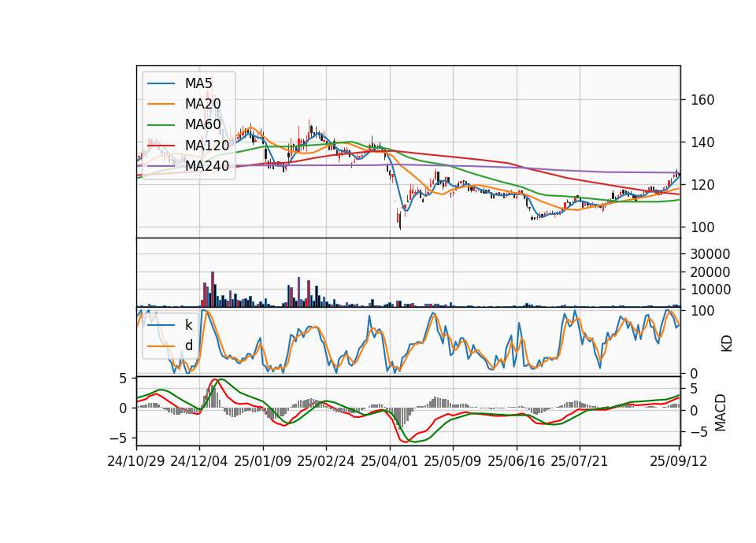Click the blue MA5 legend line sample
This screenshot has height=543, width=756.
click(x=161, y=84)
